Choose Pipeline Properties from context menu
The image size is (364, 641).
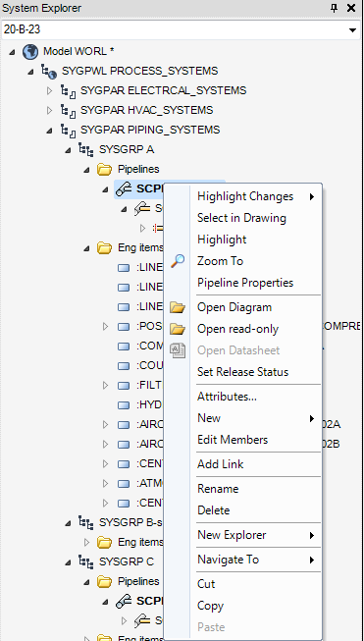point(245,283)
